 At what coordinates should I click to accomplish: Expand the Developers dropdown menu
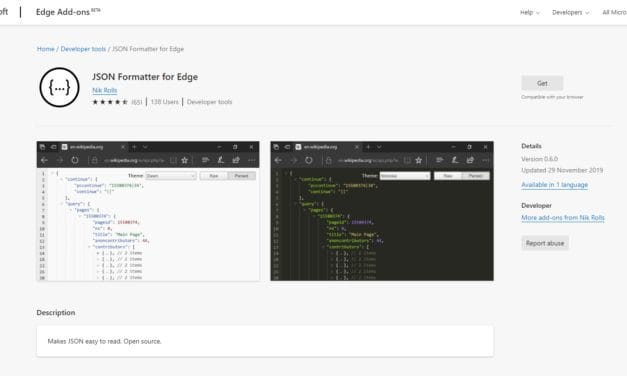tap(571, 12)
